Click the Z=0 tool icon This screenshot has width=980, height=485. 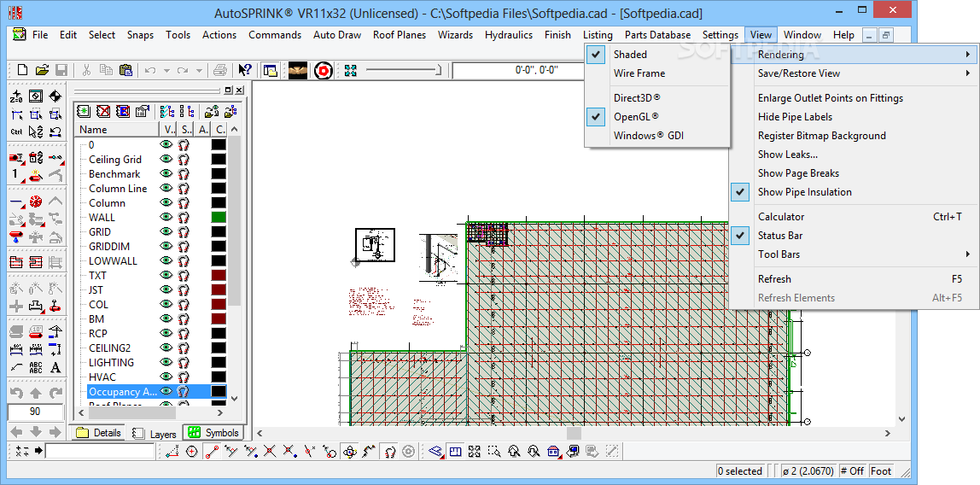pyautogui.click(x=17, y=96)
